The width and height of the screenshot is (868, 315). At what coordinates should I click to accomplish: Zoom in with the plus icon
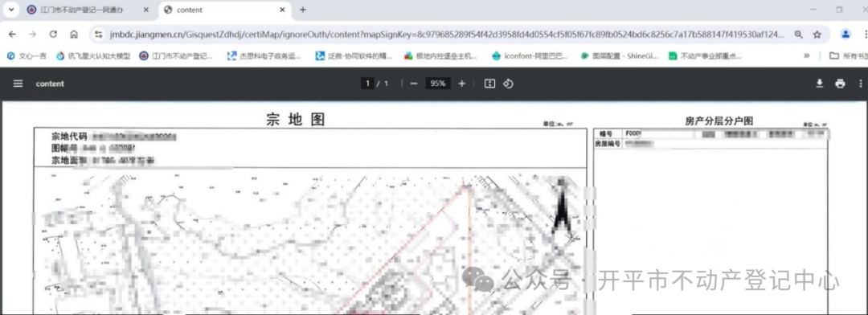coord(462,84)
